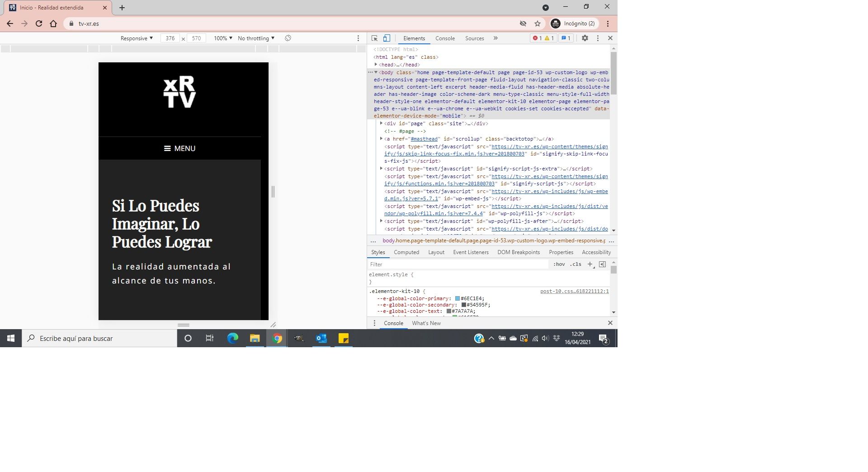Open the post-10.css source link

(574, 291)
